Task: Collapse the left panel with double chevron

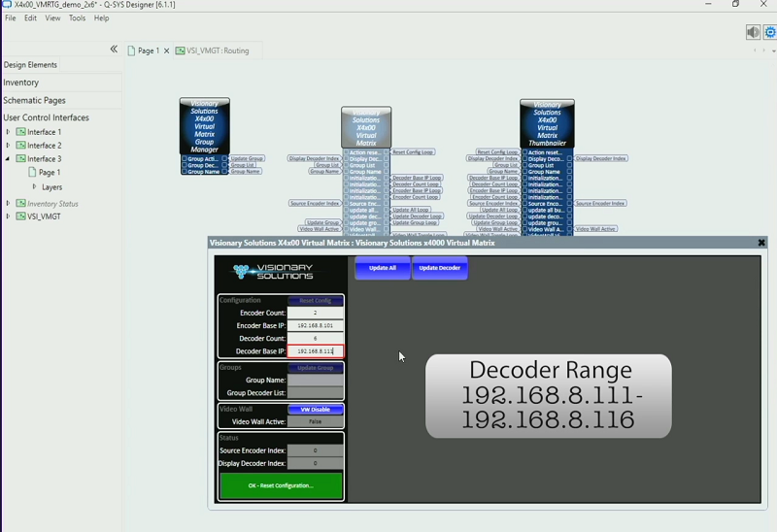Action: pos(114,50)
